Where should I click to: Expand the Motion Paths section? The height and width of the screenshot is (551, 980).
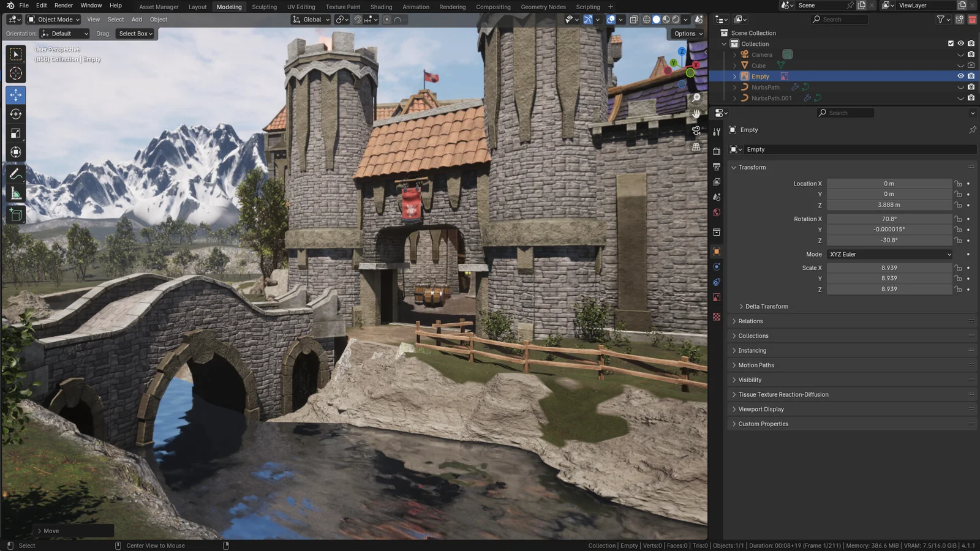coord(756,365)
